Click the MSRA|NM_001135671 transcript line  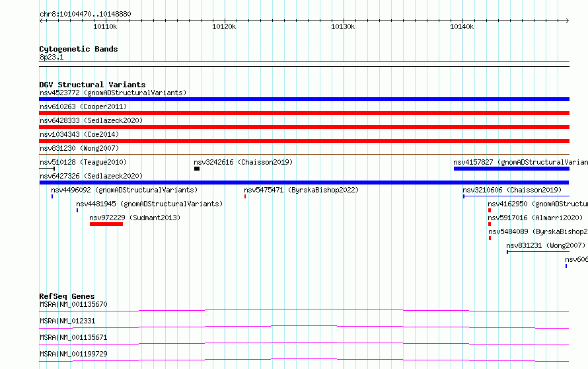[x=304, y=343]
